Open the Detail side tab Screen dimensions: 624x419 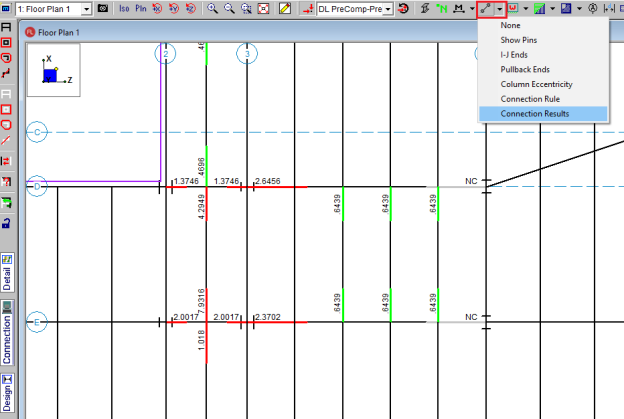point(7,271)
